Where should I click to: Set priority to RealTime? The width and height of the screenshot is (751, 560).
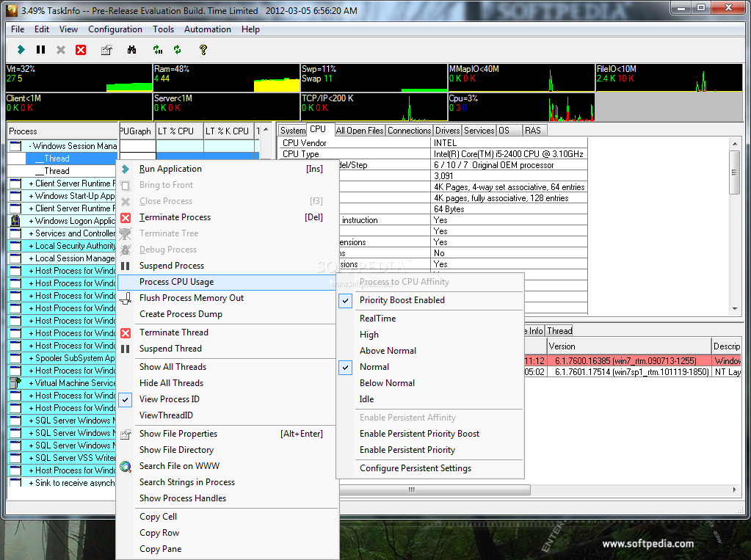(377, 319)
